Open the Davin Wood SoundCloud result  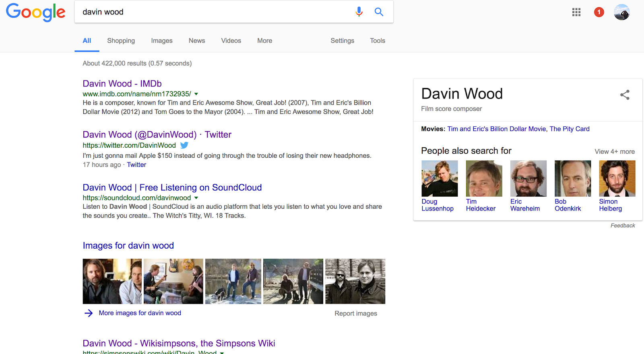coord(172,187)
